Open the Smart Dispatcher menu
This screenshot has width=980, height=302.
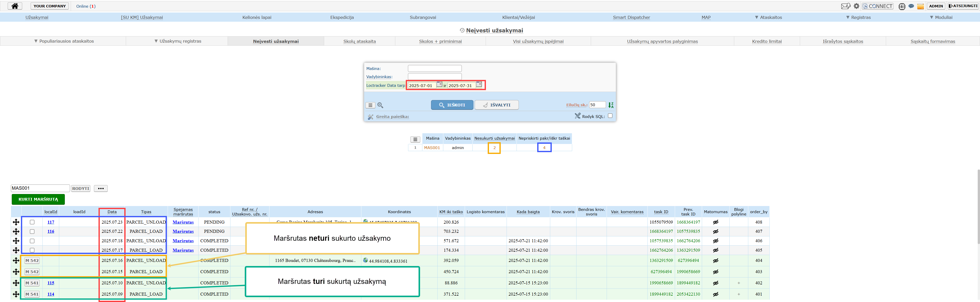(631, 18)
